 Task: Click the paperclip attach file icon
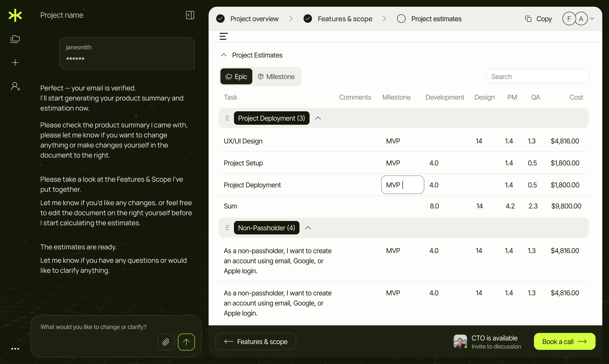point(166,342)
